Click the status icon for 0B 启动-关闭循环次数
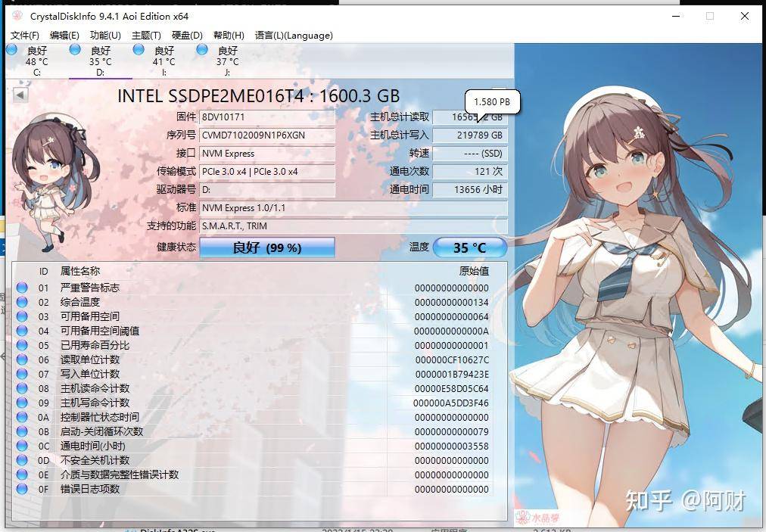766x532 pixels. pos(22,431)
